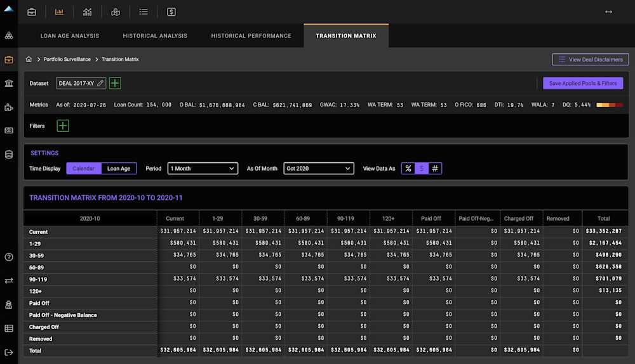Screen dimensions: 635x364
Task: Click the app logo in top-left corner
Action: (8, 9)
